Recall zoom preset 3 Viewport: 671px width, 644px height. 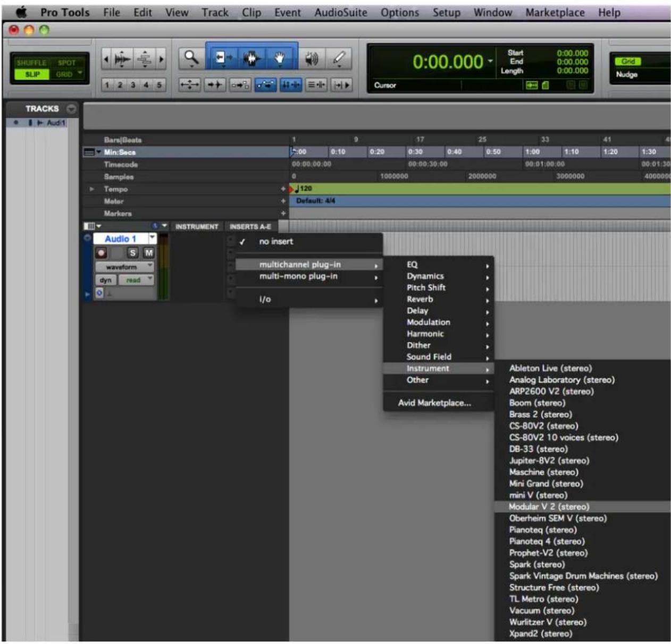[133, 84]
